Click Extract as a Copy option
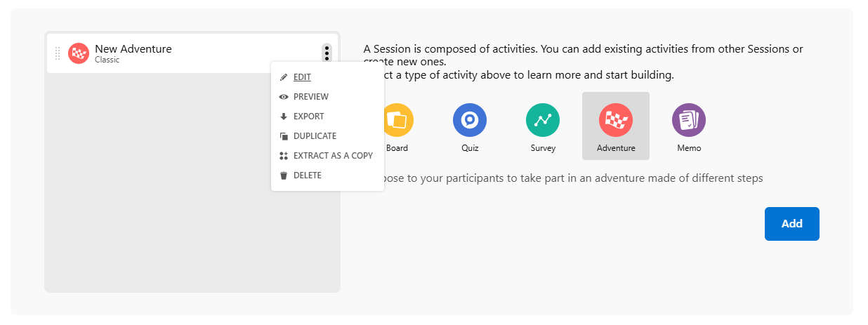Image resolution: width=868 pixels, height=325 pixels. pos(333,156)
